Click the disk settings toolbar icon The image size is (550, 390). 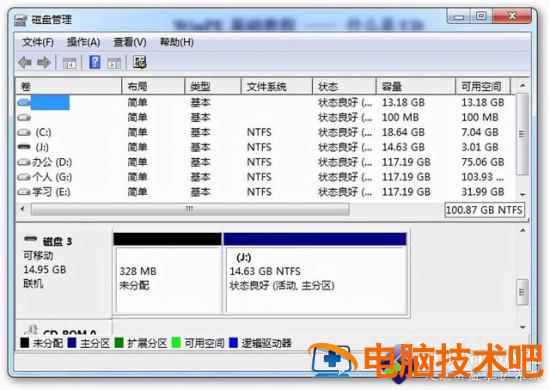click(140, 63)
